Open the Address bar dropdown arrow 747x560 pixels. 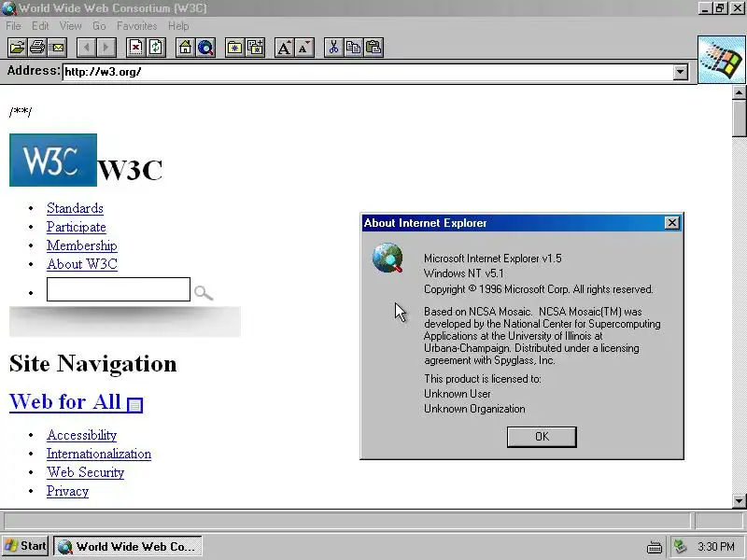(681, 72)
